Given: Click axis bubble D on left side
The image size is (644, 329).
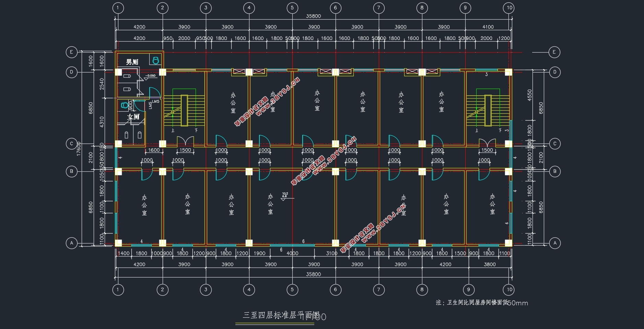Looking at the screenshot, I should click(x=71, y=72).
